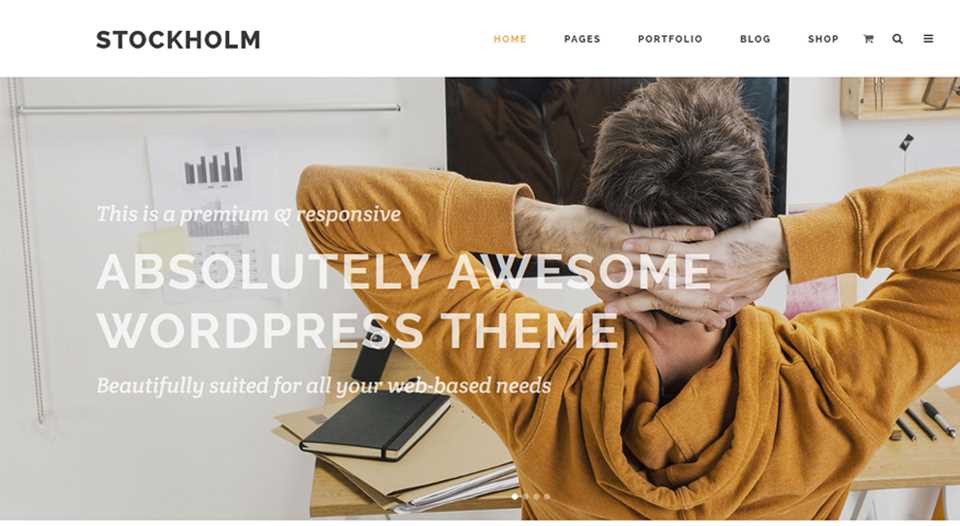Click the STOCKHOLM site logo
The width and height of the screenshot is (960, 526).
(x=178, y=40)
